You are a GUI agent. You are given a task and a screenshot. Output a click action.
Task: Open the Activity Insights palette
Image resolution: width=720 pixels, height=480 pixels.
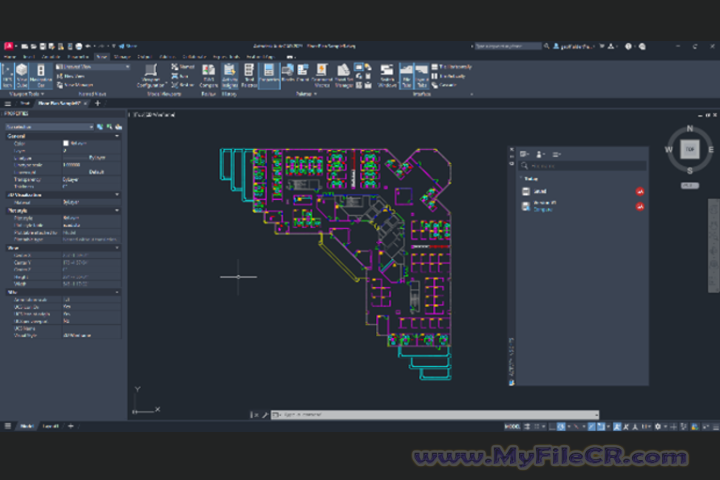pyautogui.click(x=229, y=76)
